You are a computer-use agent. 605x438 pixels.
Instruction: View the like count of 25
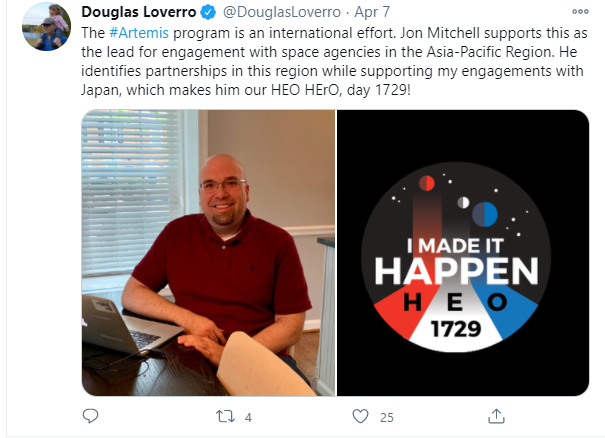pyautogui.click(x=387, y=418)
